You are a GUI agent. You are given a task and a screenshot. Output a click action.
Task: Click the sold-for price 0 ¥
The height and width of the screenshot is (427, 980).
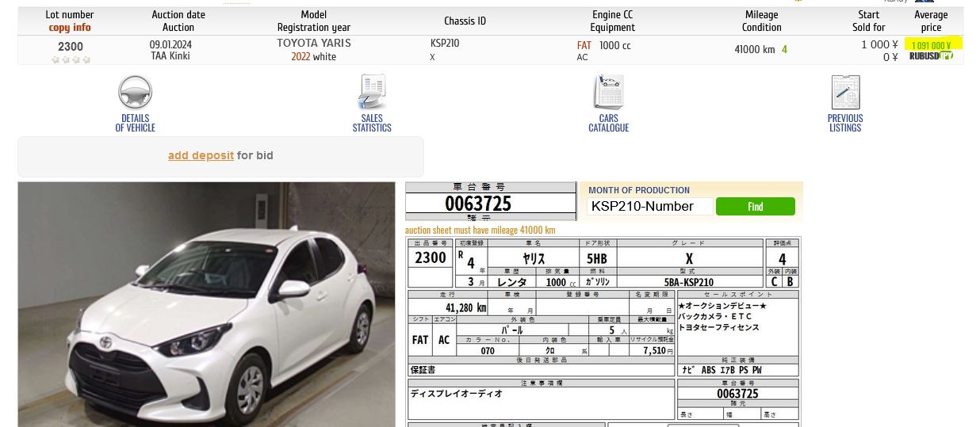[890, 57]
